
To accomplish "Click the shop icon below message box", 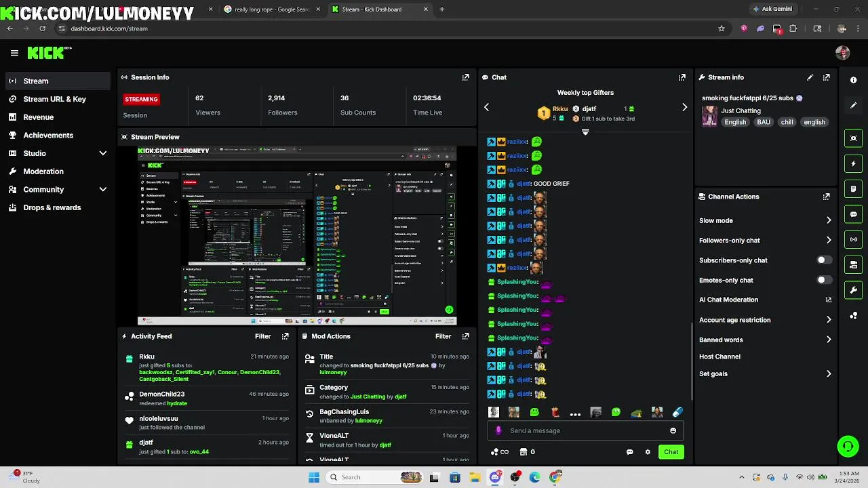I will pyautogui.click(x=524, y=452).
